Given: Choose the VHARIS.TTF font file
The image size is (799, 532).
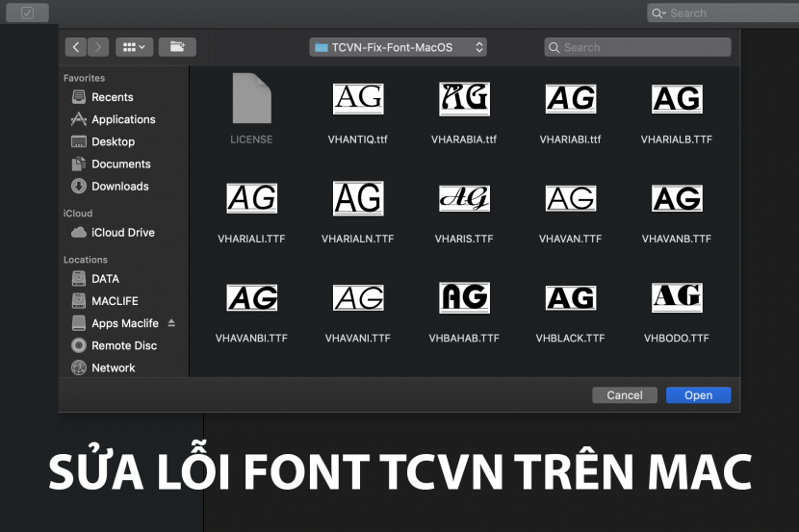Looking at the screenshot, I should pos(464,199).
